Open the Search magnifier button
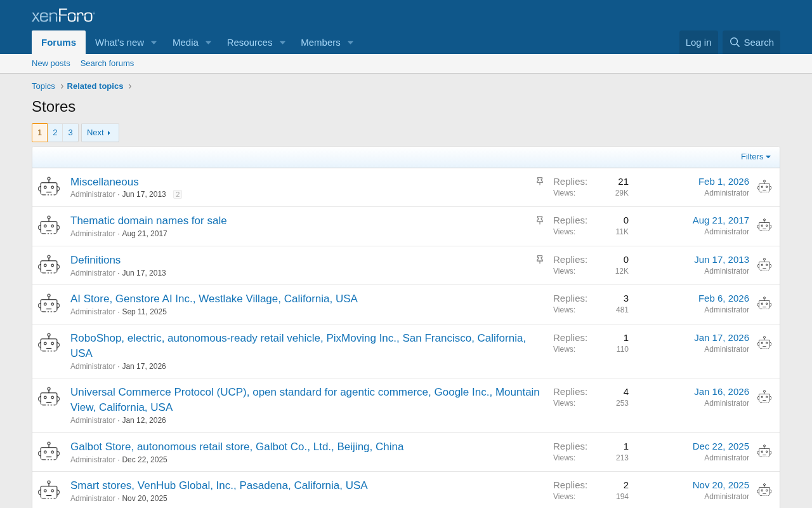 751,43
